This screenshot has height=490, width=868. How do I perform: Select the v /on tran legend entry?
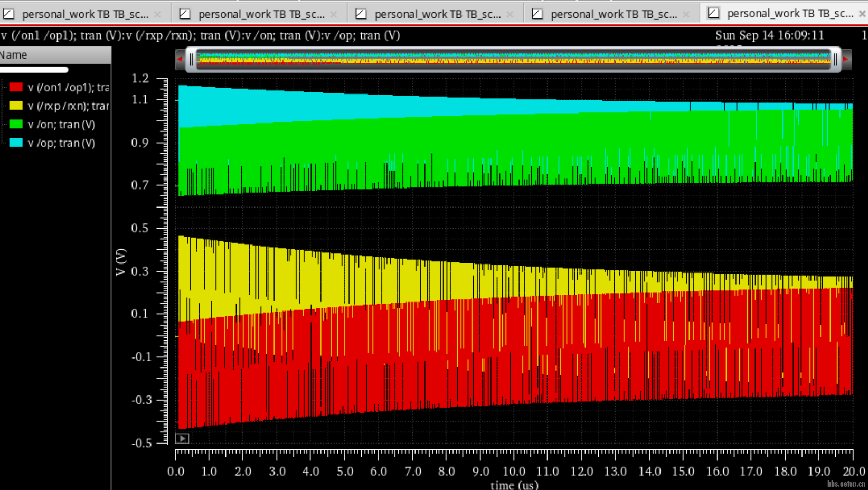(x=61, y=125)
